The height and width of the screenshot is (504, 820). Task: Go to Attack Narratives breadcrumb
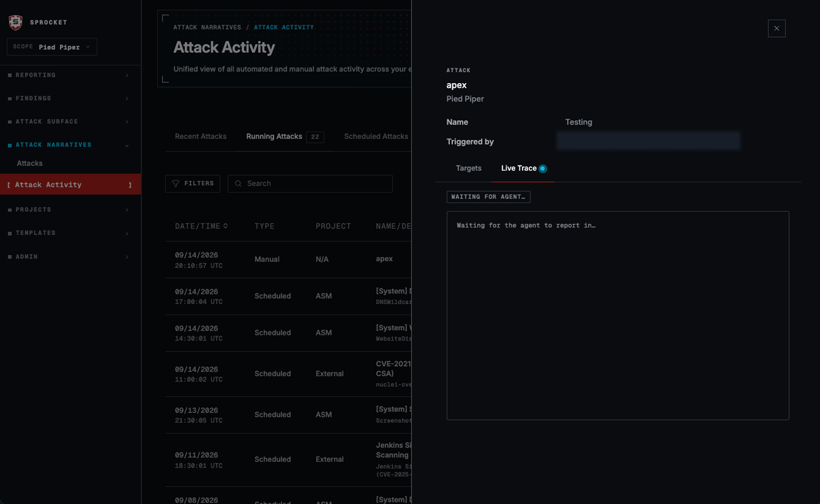tap(207, 27)
